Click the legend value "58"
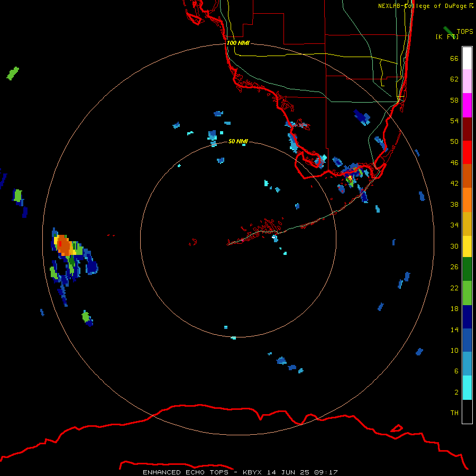The height and width of the screenshot is (476, 476). coord(454,100)
